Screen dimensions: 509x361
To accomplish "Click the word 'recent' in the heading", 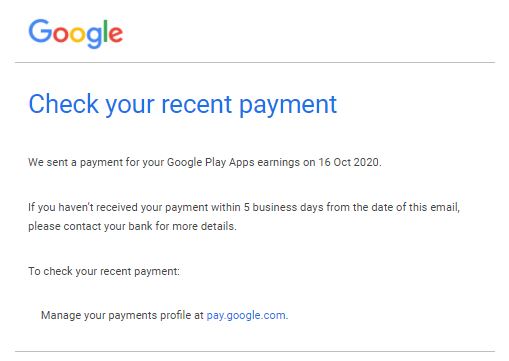I will point(197,104).
